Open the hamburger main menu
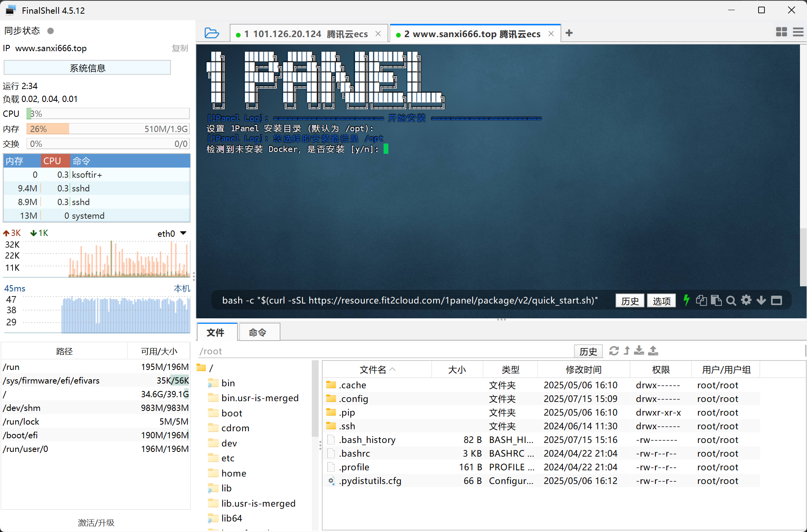Image resolution: width=807 pixels, height=532 pixels. coord(798,32)
